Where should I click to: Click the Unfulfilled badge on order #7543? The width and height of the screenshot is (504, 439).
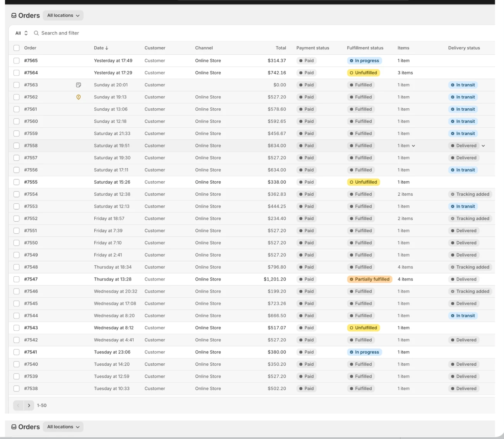[x=363, y=328]
